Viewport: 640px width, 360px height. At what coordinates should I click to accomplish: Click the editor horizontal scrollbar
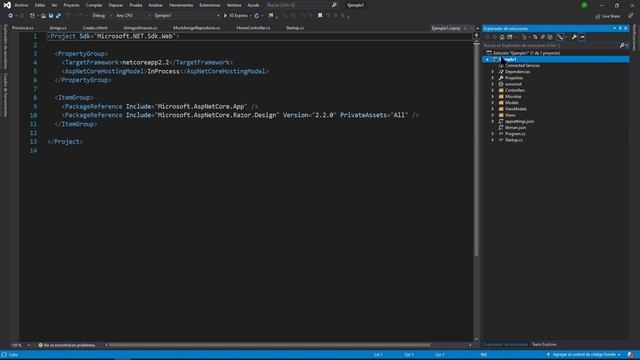[269, 345]
